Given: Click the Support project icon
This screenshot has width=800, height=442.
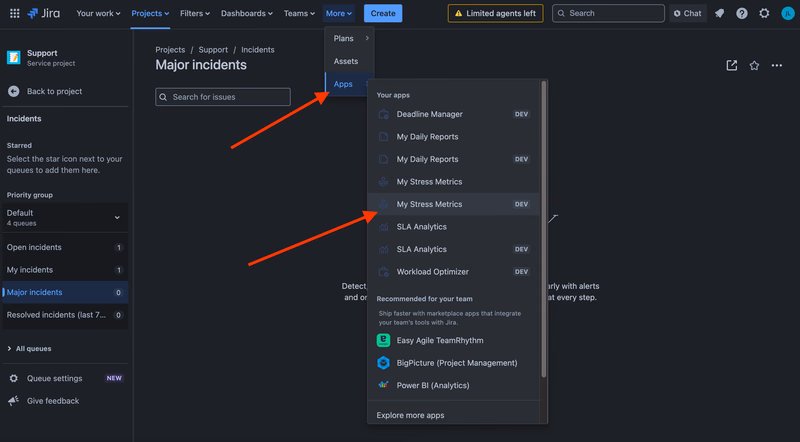Looking at the screenshot, I should (14, 57).
